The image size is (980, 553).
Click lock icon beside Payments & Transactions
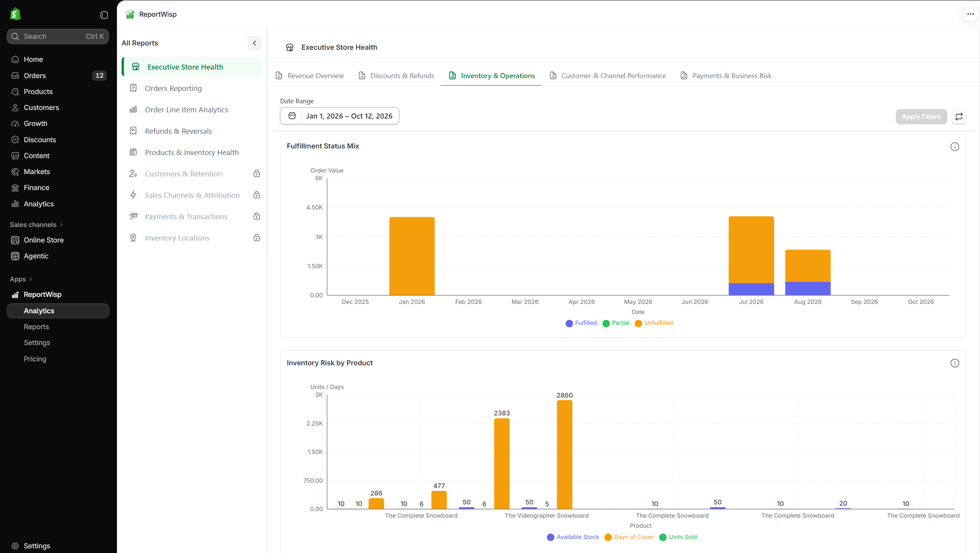[x=256, y=216]
